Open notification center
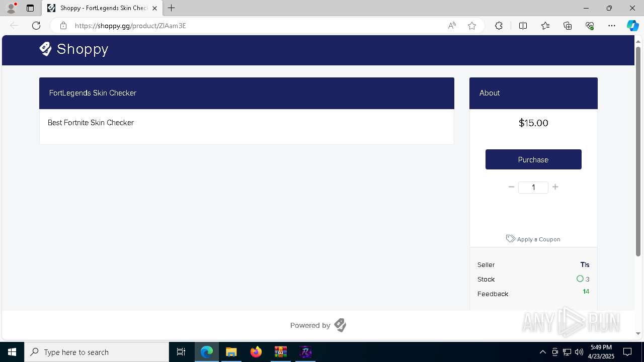Viewport: 644px width, 362px height. [x=627, y=352]
